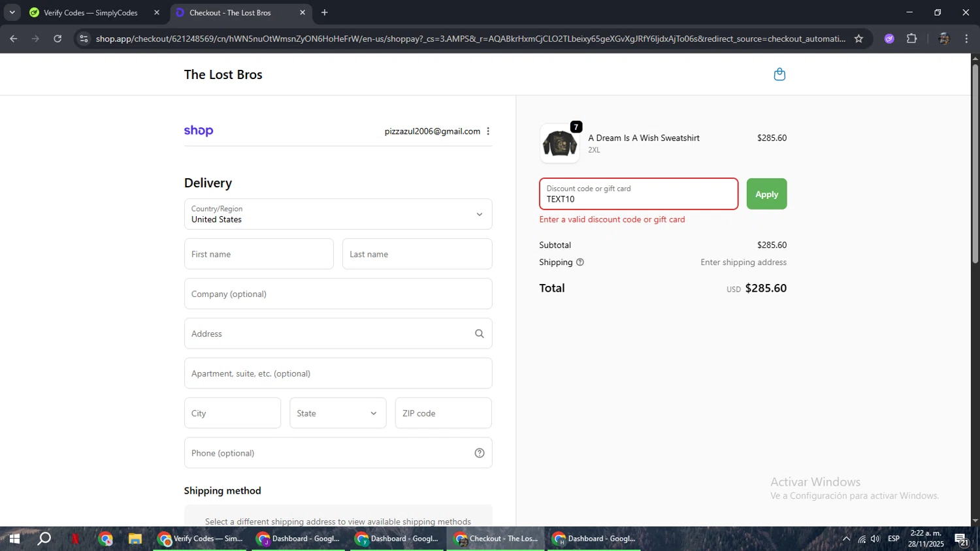Click the browser address bar URL
The image size is (980, 551).
470,39
